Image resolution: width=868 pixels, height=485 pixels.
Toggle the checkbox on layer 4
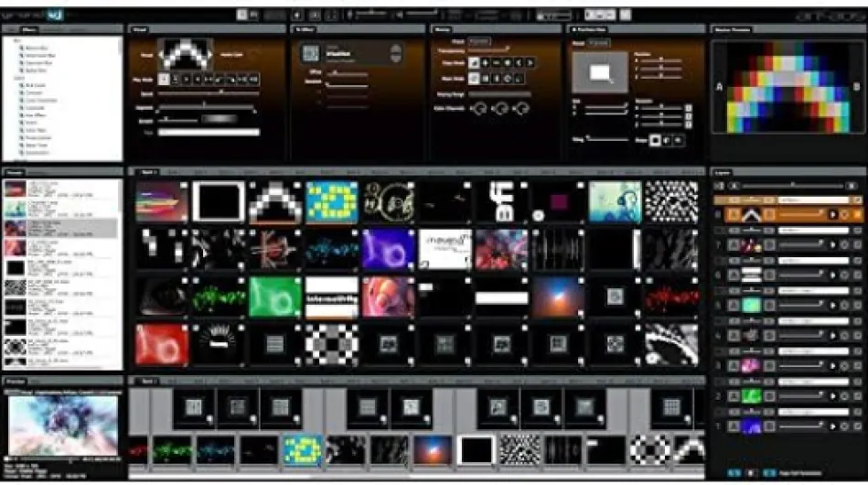tap(858, 336)
